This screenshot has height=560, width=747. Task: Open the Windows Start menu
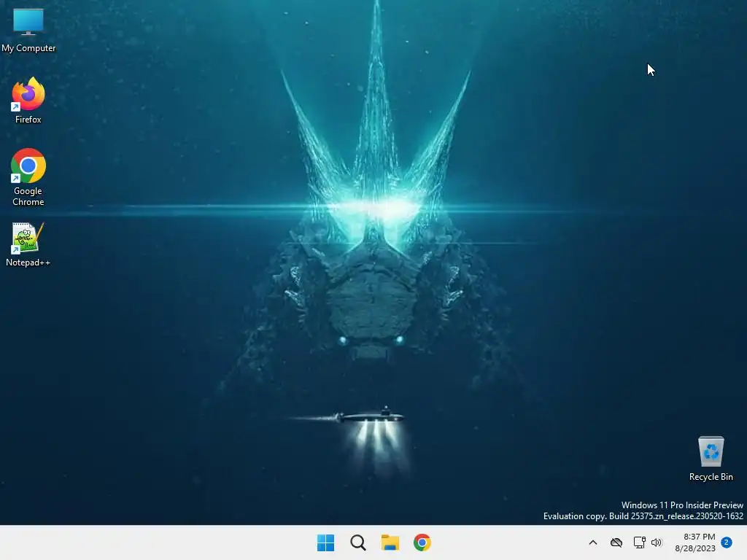coord(326,542)
